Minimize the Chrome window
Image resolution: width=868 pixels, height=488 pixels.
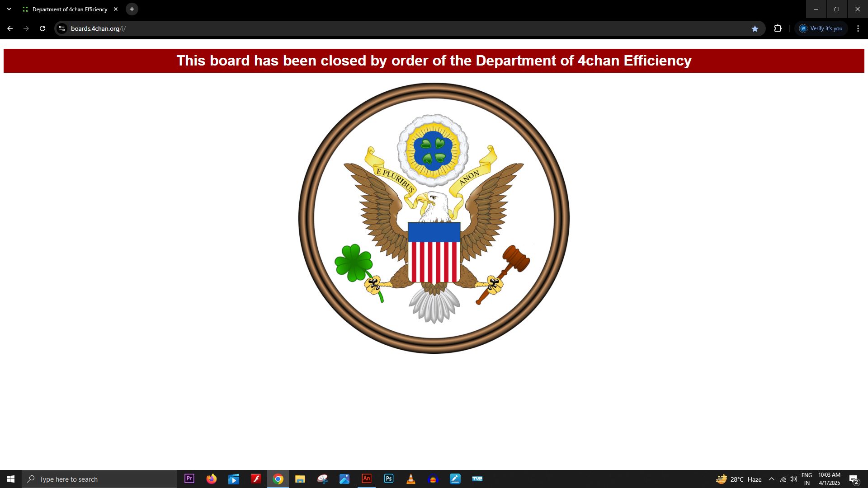[x=816, y=9]
